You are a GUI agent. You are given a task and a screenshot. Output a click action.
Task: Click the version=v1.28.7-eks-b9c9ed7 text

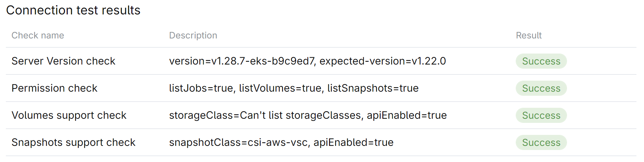241,61
